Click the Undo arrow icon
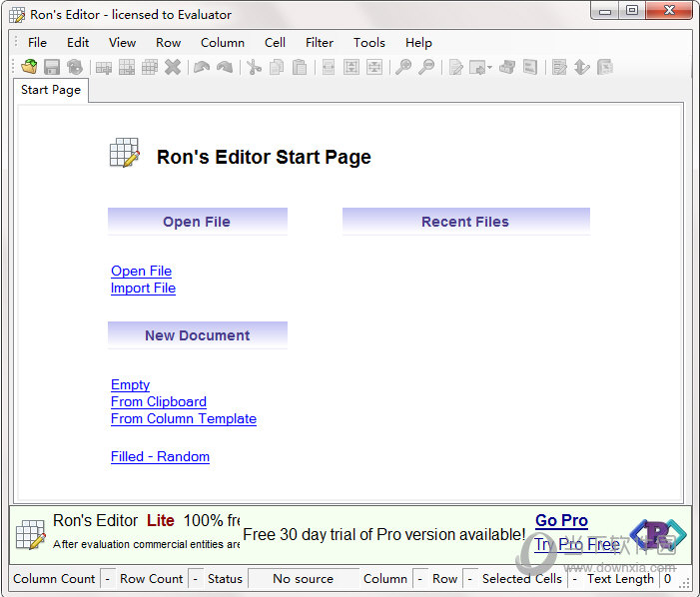This screenshot has width=700, height=597. point(202,67)
